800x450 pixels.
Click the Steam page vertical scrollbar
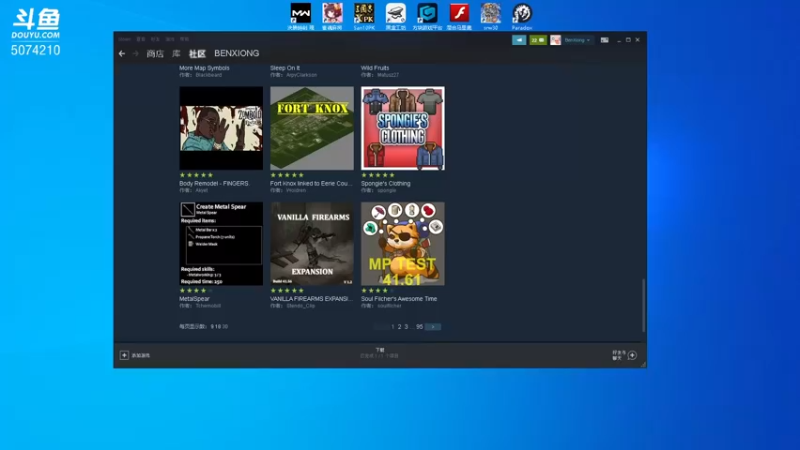[643, 305]
